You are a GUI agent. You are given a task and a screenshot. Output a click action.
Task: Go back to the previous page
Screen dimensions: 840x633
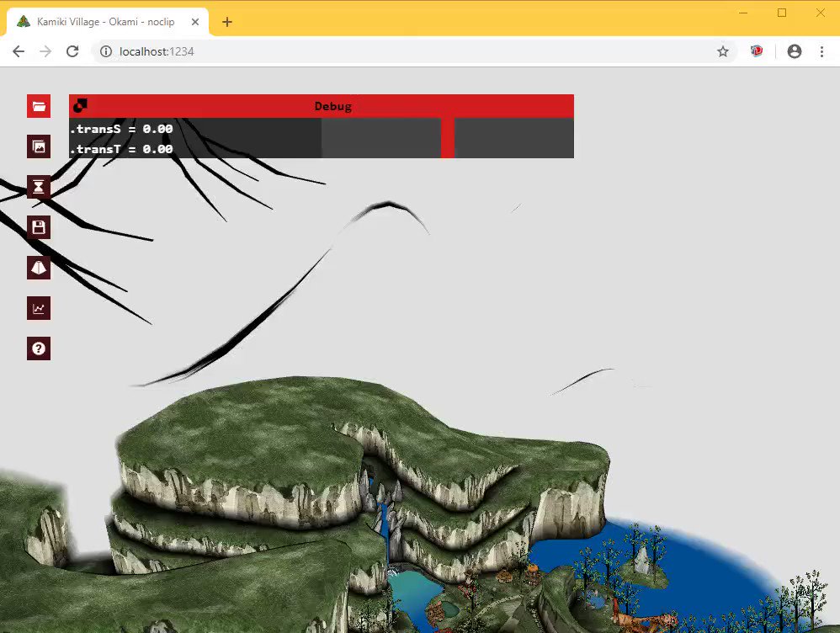[x=19, y=51]
